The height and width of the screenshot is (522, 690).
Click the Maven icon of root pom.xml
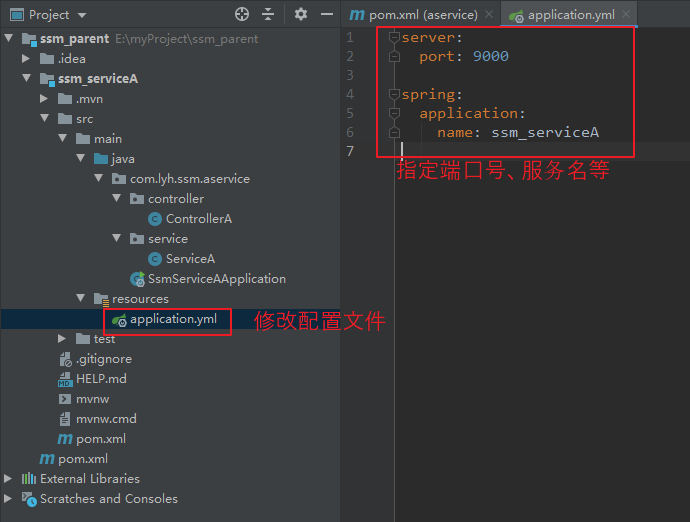click(47, 459)
